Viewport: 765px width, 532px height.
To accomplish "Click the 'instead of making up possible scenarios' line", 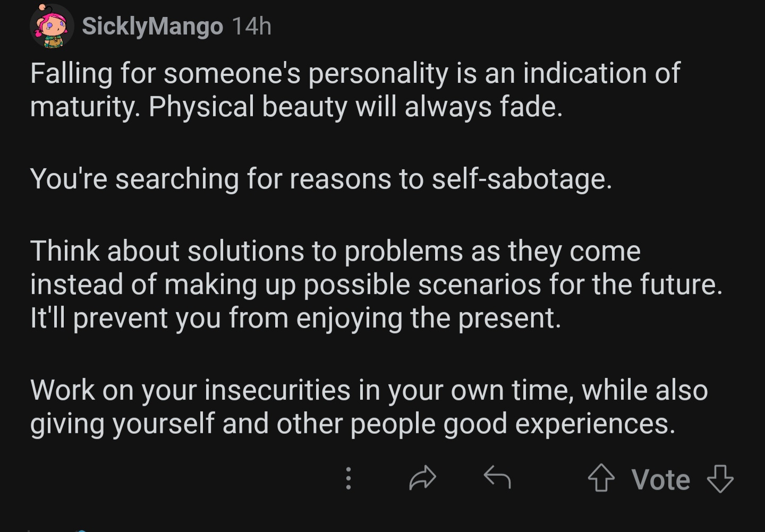I will [376, 284].
